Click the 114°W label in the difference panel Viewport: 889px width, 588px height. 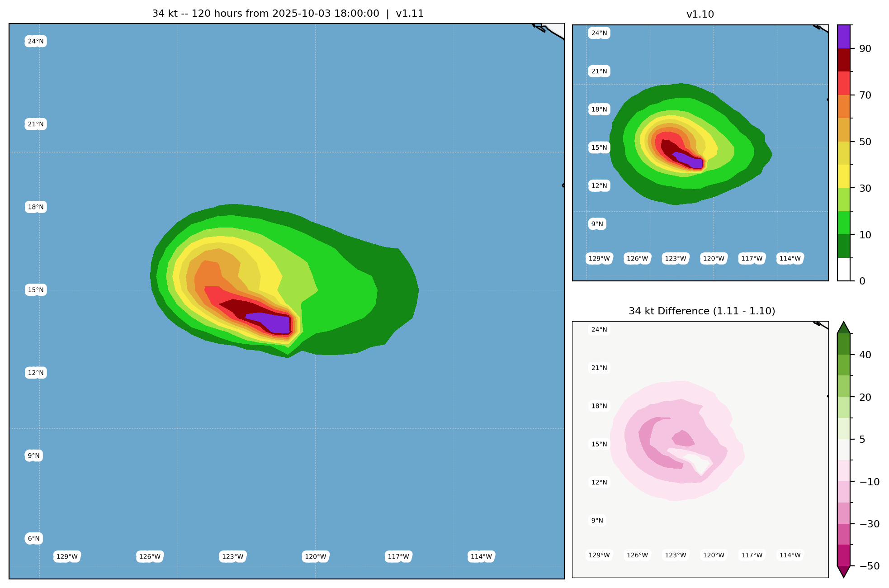click(790, 555)
